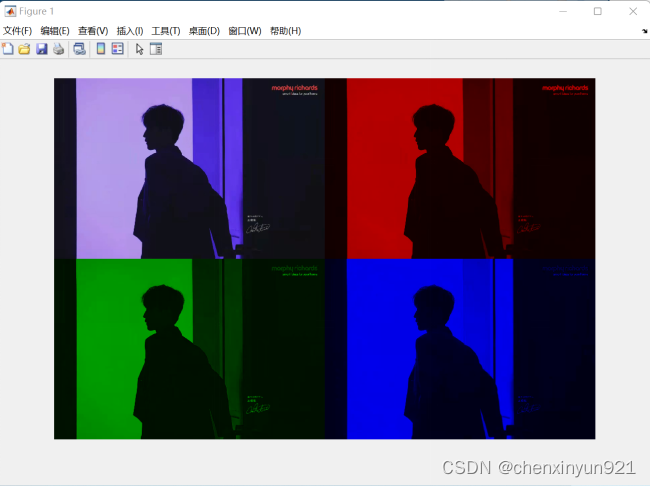The height and width of the screenshot is (487, 651).
Task: Maximize the Figure 1 window
Action: pyautogui.click(x=597, y=11)
